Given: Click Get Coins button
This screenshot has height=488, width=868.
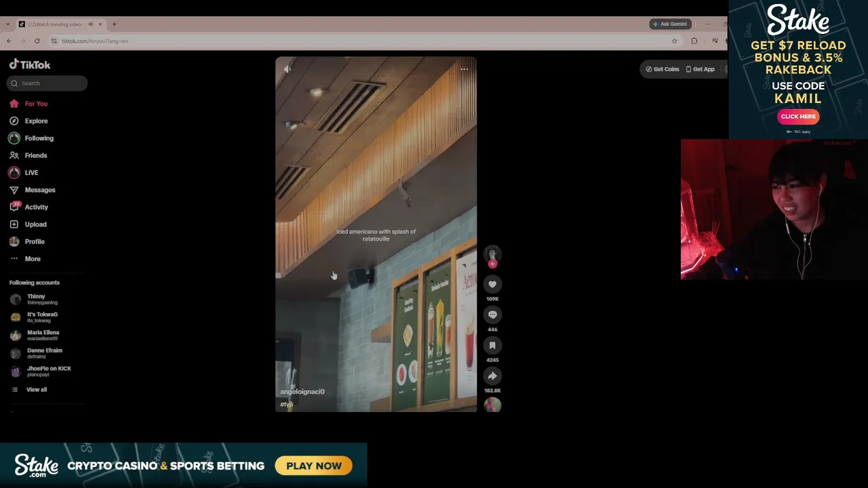Looking at the screenshot, I should coord(662,69).
